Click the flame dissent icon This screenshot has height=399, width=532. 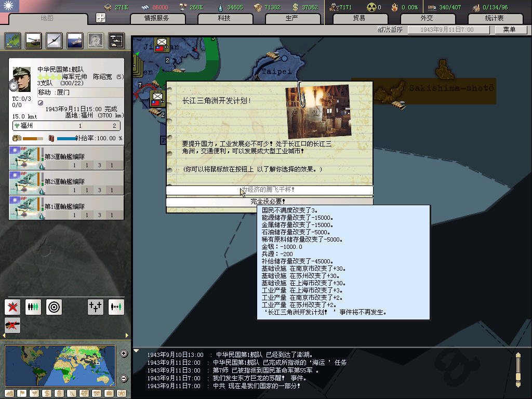(x=394, y=7)
